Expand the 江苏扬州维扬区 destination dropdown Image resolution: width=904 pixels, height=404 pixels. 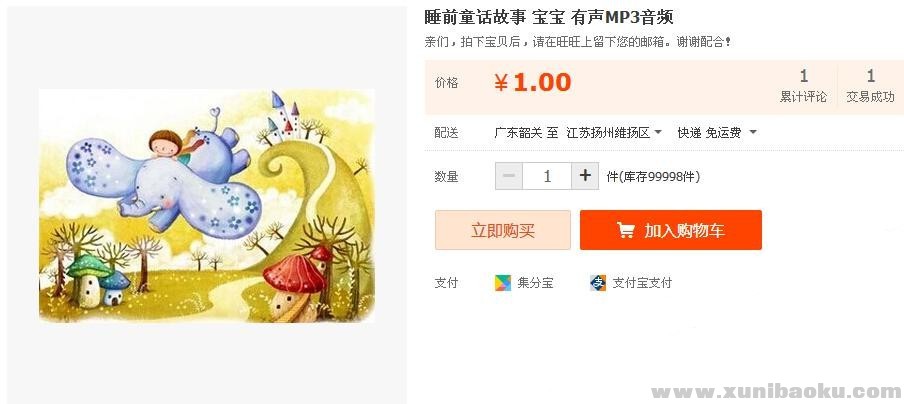pos(615,133)
